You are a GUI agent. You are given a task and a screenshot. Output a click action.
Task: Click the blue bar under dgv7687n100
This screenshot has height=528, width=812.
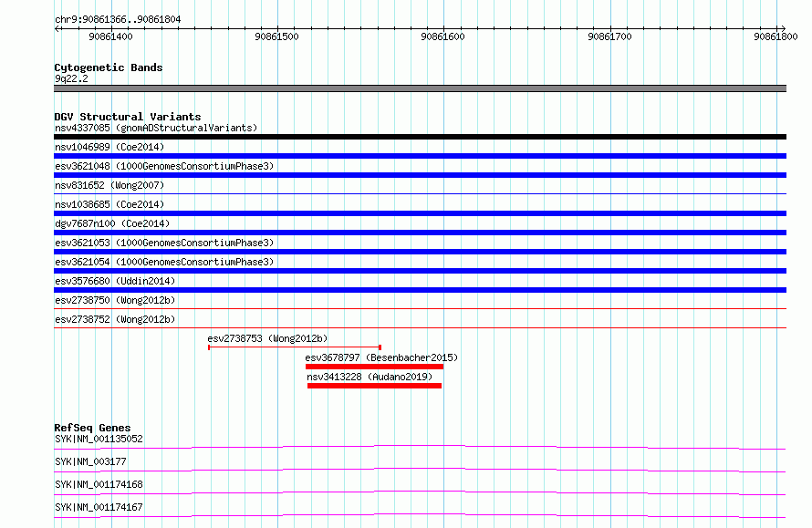click(420, 233)
